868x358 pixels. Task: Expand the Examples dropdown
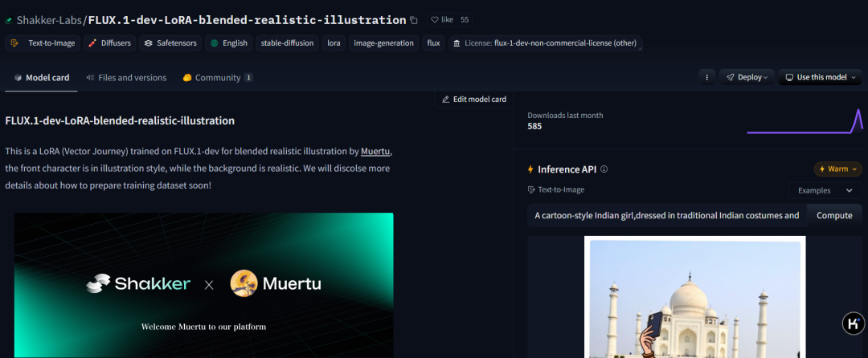[825, 190]
